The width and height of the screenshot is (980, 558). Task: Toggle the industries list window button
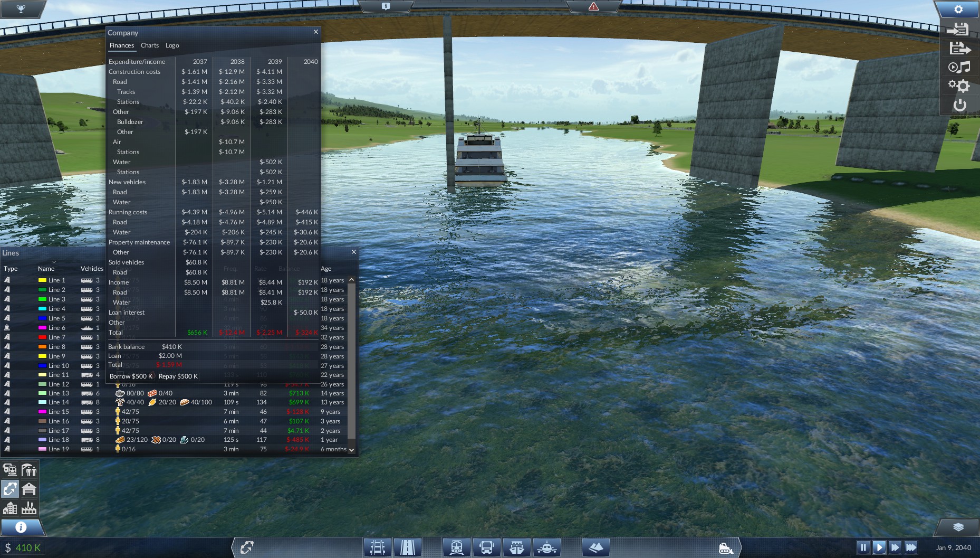29,508
